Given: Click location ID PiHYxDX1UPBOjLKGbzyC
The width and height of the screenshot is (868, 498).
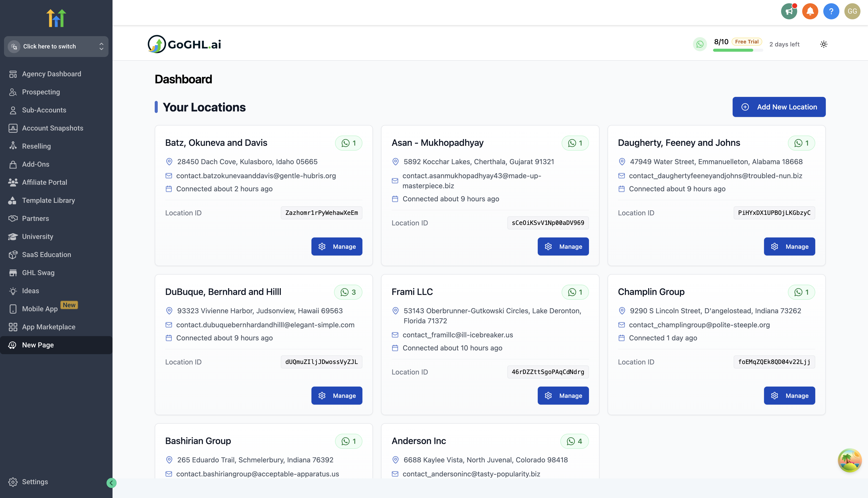Looking at the screenshot, I should (774, 213).
